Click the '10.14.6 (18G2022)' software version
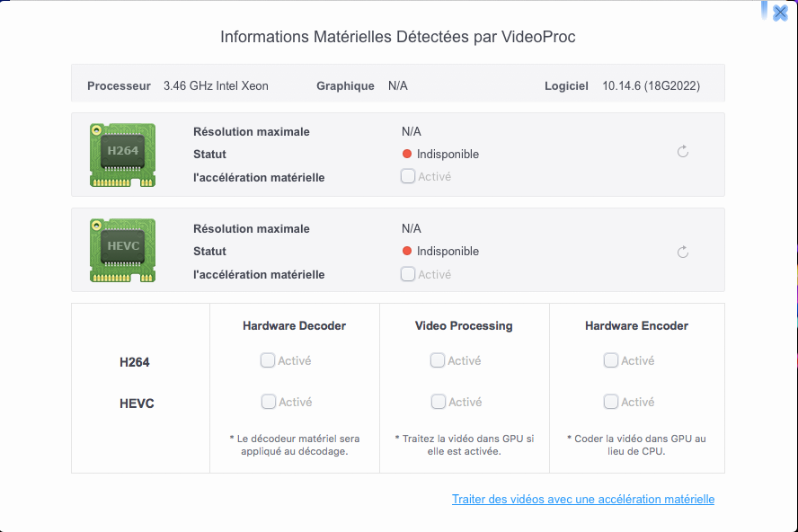Image resolution: width=798 pixels, height=532 pixels. pyautogui.click(x=651, y=85)
